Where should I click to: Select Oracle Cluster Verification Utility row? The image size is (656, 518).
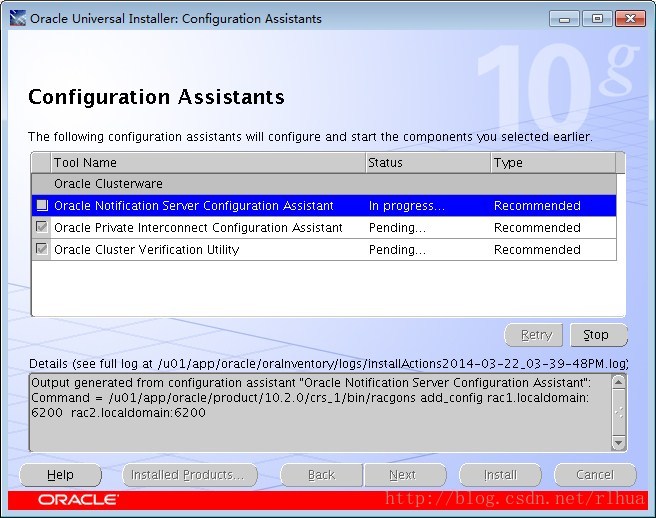324,249
